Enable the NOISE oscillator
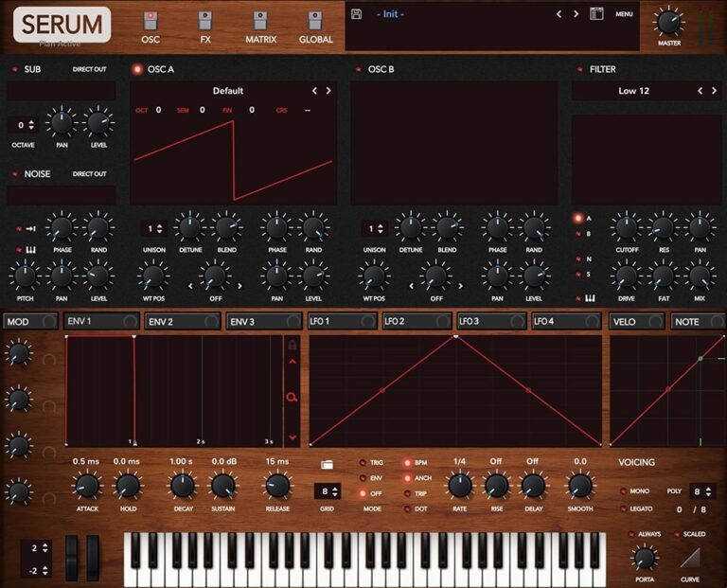Image resolution: width=727 pixels, height=588 pixels. (x=14, y=174)
